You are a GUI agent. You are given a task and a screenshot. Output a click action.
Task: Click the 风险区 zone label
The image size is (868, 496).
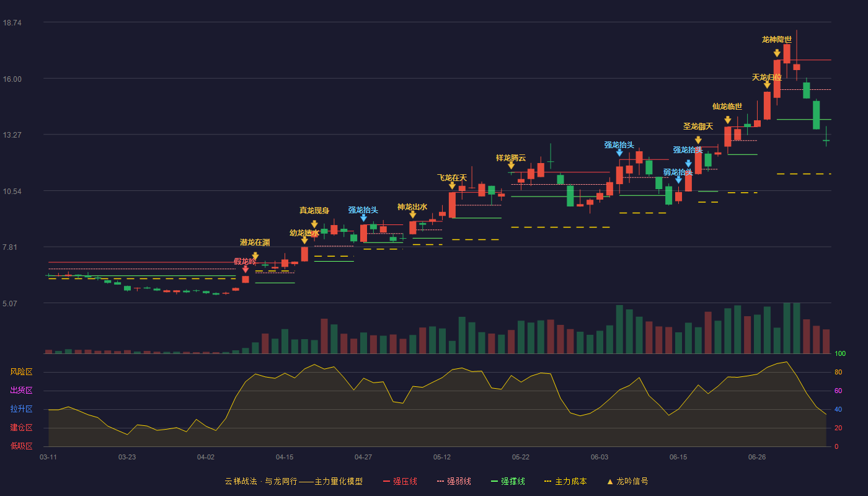21,372
